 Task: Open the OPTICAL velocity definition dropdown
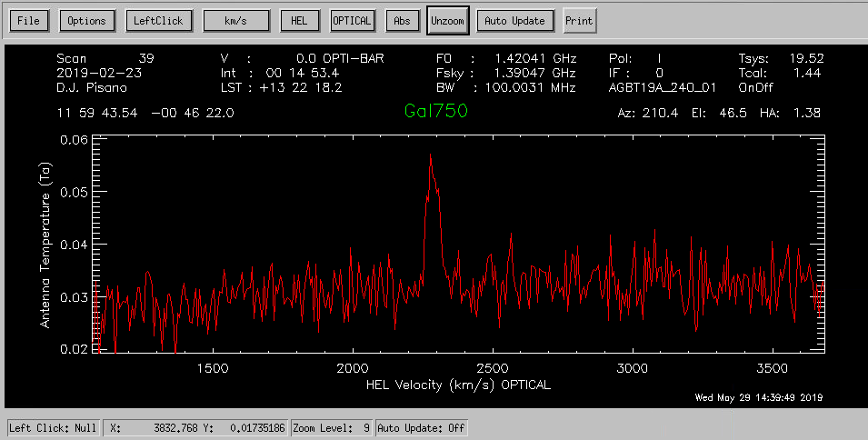(x=353, y=21)
